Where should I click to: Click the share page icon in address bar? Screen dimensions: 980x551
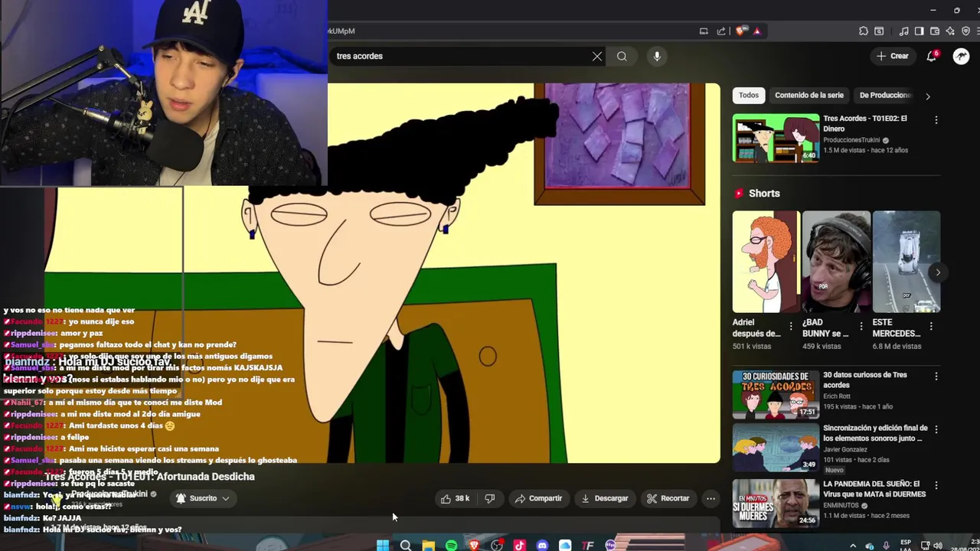(721, 31)
